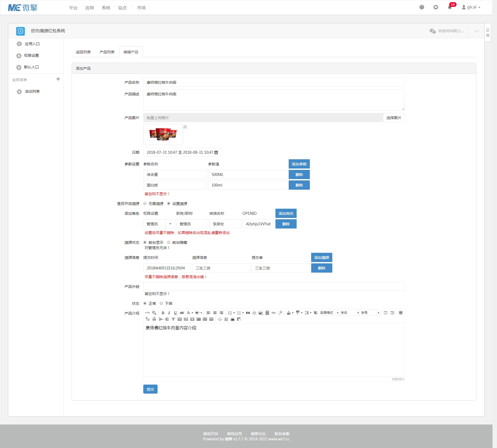Click 添加角色 button

click(286, 213)
